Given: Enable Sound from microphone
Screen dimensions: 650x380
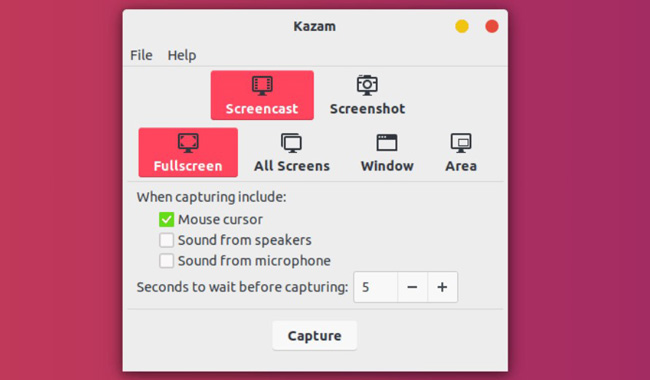Looking at the screenshot, I should click(166, 261).
